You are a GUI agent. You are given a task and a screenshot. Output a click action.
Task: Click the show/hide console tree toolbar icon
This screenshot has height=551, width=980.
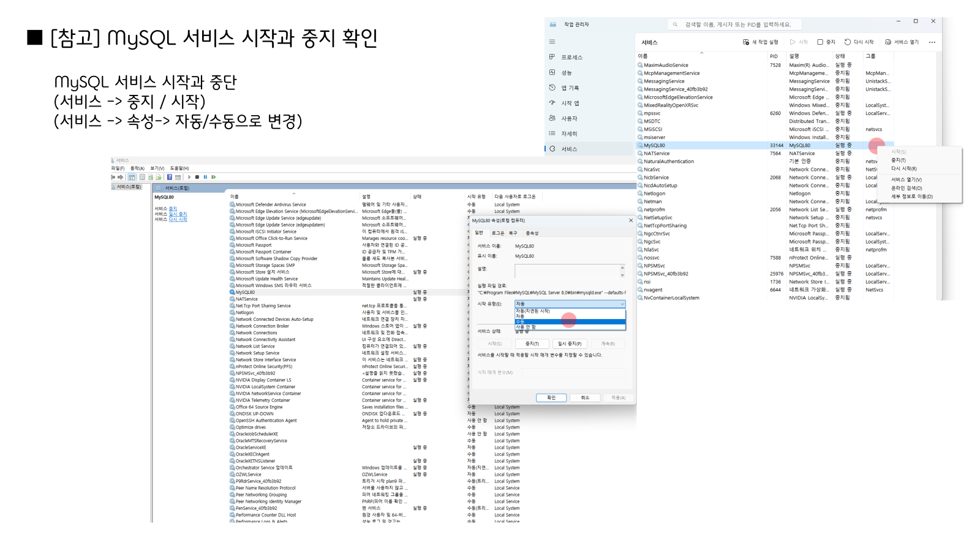tap(132, 177)
